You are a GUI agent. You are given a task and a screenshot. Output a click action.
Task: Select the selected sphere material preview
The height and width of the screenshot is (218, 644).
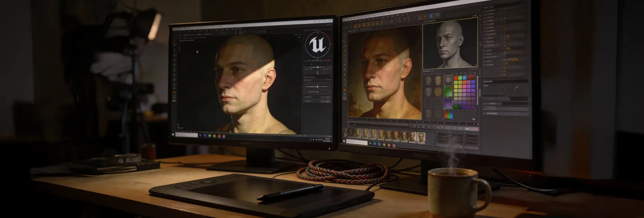(x=448, y=80)
